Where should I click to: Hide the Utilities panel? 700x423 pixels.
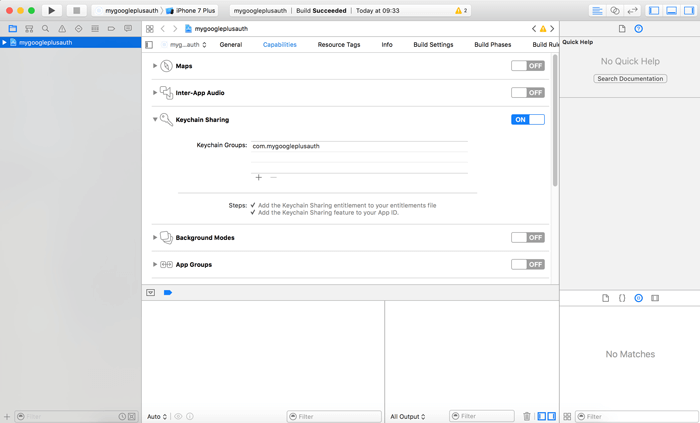point(689,10)
